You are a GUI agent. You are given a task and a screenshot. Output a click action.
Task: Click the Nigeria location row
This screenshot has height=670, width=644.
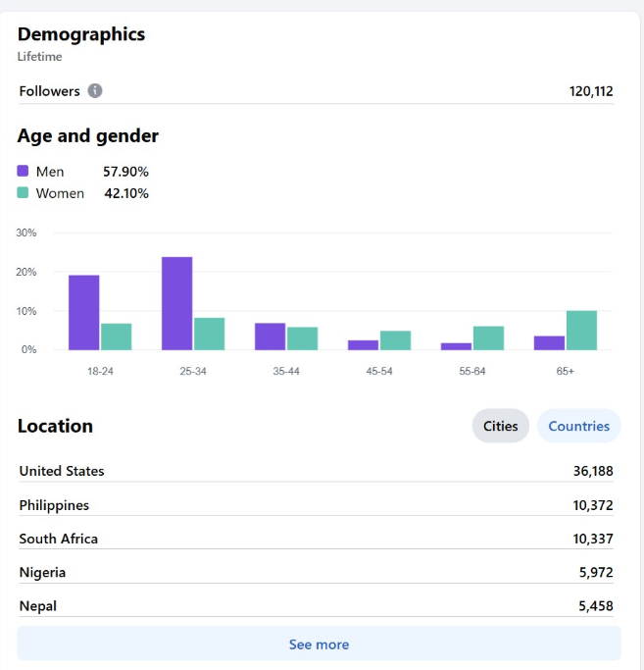coord(316,572)
